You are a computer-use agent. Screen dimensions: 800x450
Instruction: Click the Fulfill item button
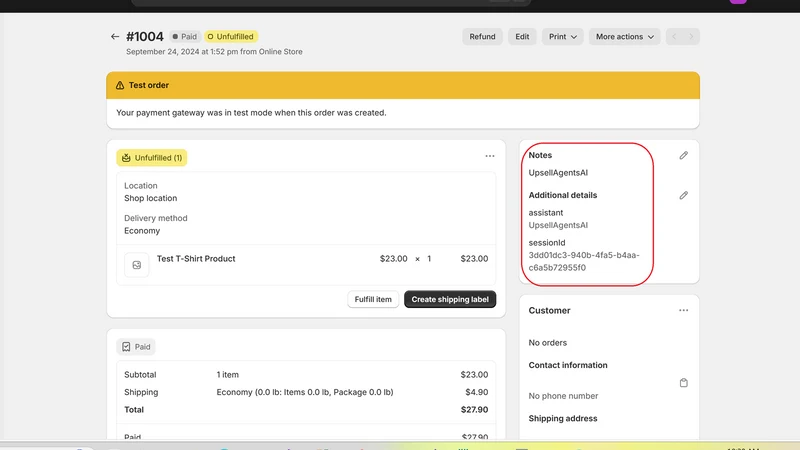[373, 299]
